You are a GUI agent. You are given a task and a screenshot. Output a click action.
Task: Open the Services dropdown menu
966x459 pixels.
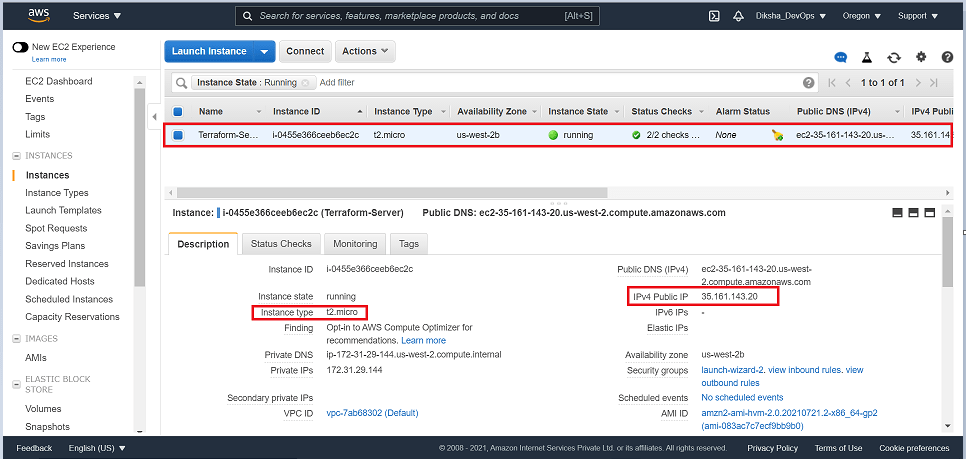97,16
